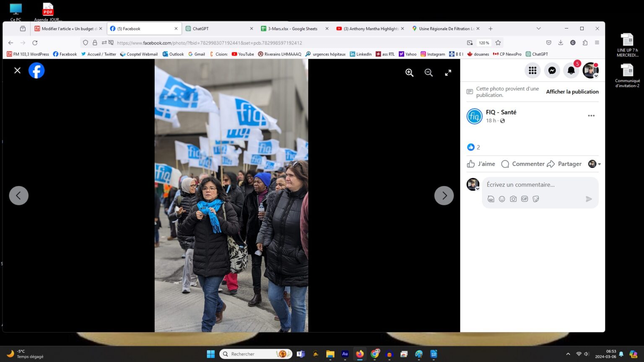Image resolution: width=644 pixels, height=362 pixels.
Task: Zoom out of the photo
Action: (428, 72)
